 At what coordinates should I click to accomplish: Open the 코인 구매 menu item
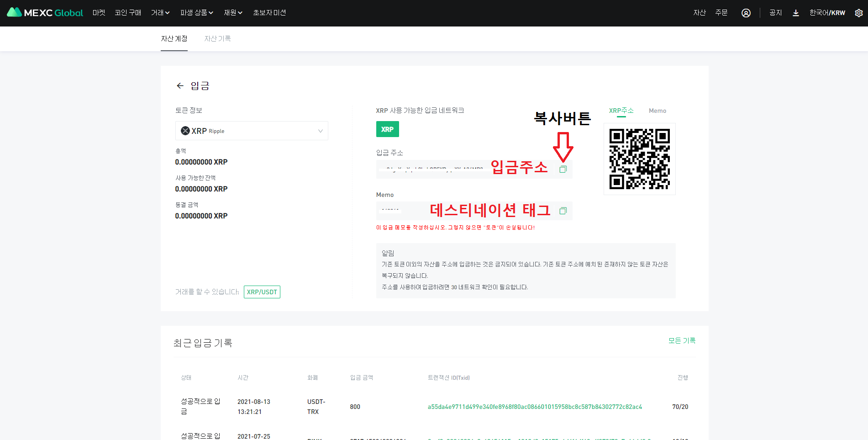pyautogui.click(x=128, y=13)
